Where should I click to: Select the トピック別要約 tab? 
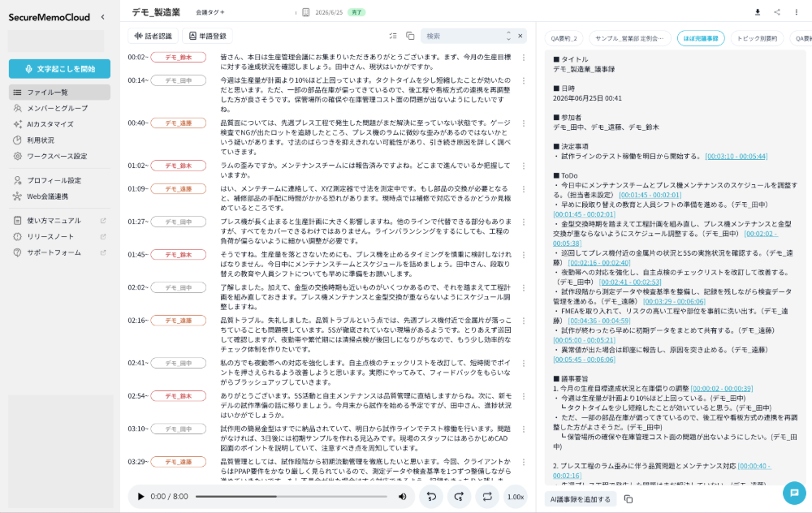coord(757,38)
